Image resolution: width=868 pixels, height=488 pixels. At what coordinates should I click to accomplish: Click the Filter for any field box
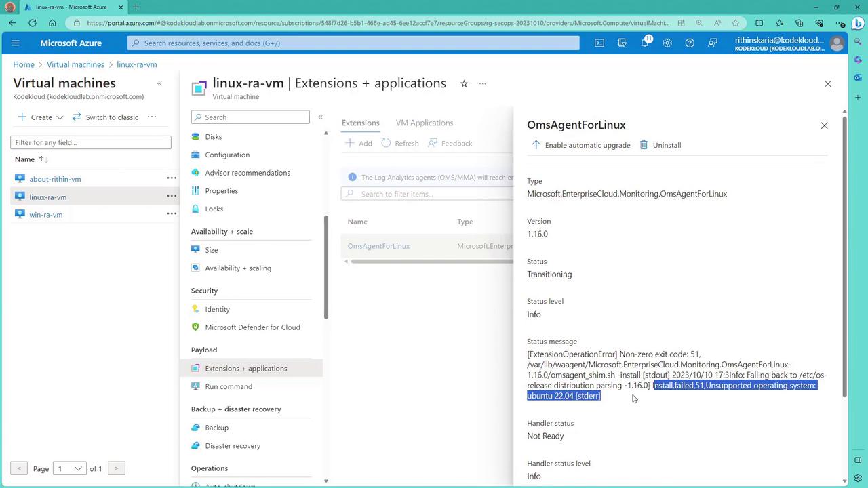pos(91,142)
